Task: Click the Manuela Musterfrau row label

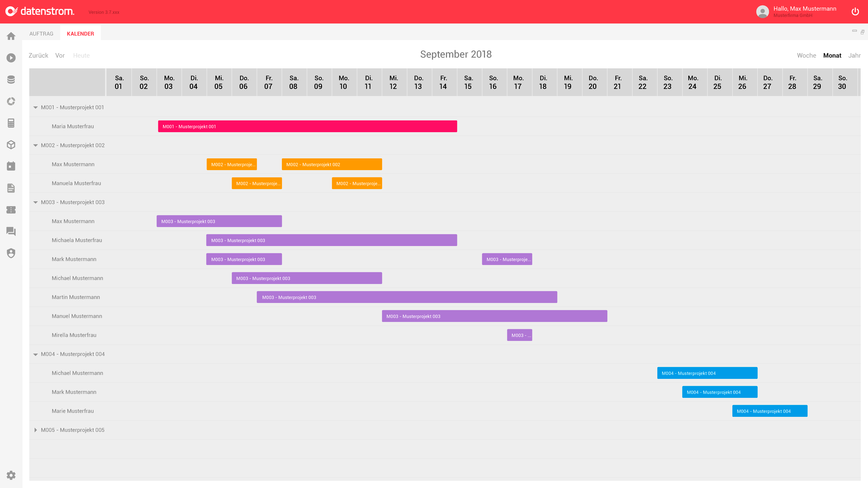Action: [x=76, y=183]
